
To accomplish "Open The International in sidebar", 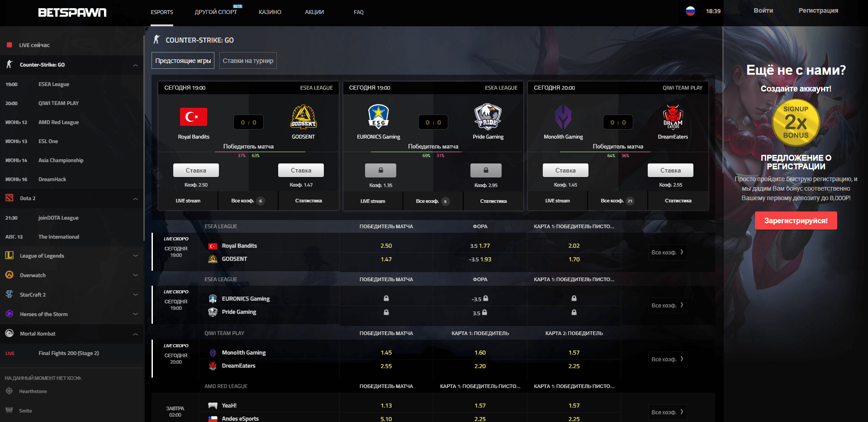I will 59,237.
